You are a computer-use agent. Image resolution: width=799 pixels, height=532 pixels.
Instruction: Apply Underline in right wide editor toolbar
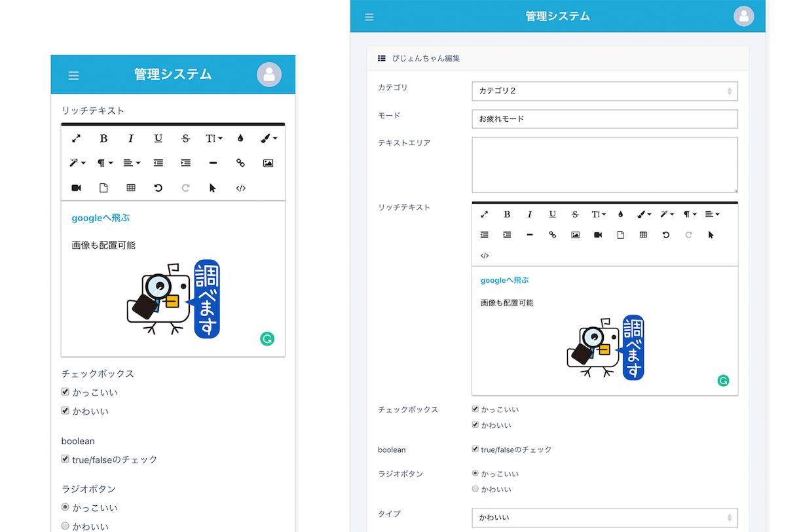tap(552, 214)
